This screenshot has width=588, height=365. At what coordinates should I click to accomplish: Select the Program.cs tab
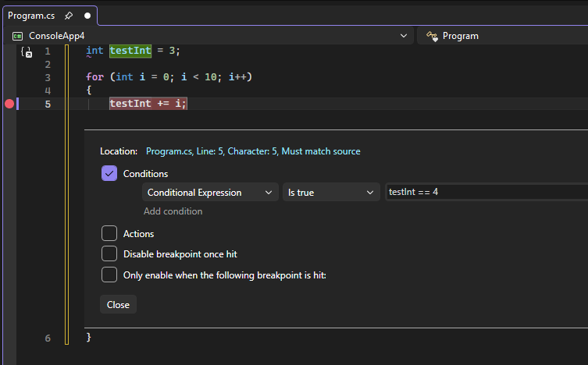pyautogui.click(x=30, y=16)
